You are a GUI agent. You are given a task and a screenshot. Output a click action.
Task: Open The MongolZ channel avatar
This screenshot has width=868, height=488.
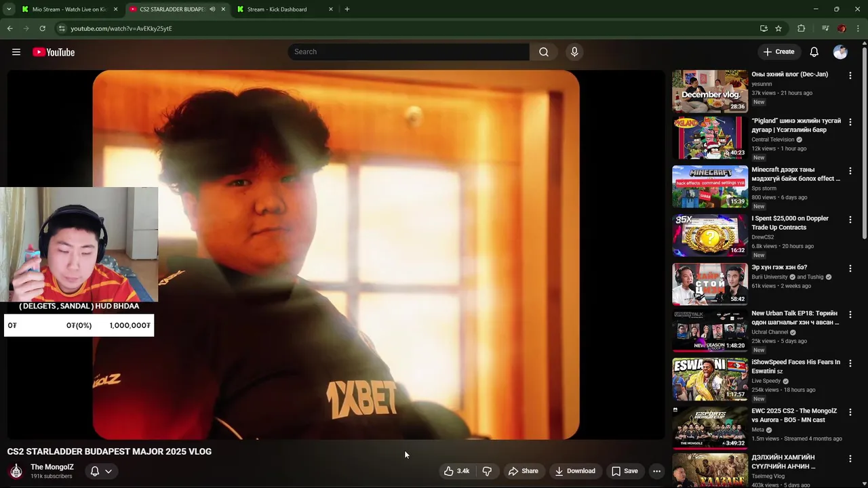point(16,471)
